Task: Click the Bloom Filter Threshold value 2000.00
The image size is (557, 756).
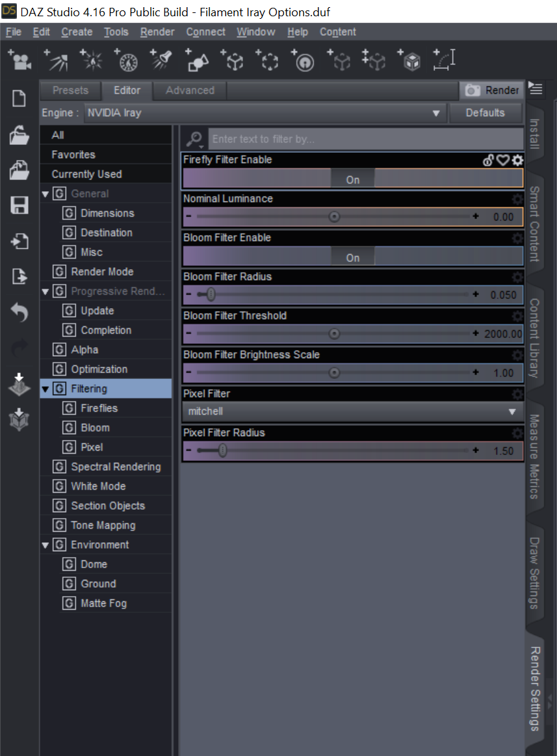Action: click(503, 333)
